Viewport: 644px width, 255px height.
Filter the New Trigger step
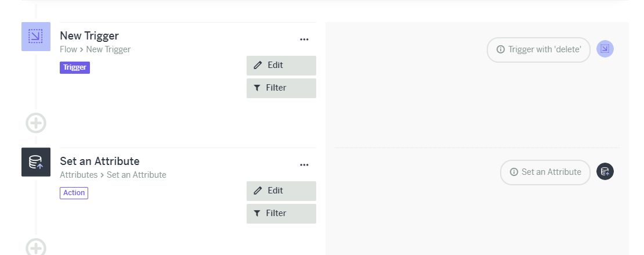coord(281,88)
